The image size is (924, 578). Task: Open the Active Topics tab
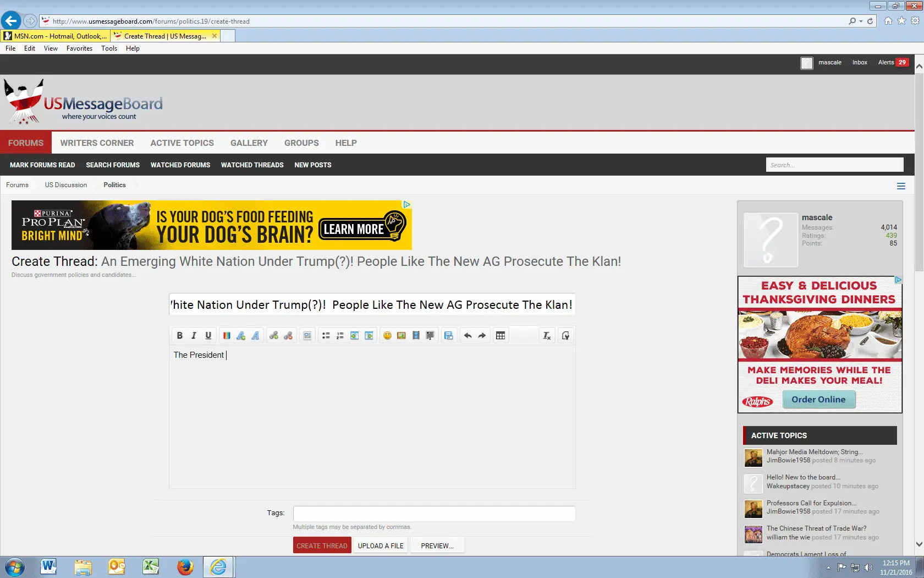182,143
